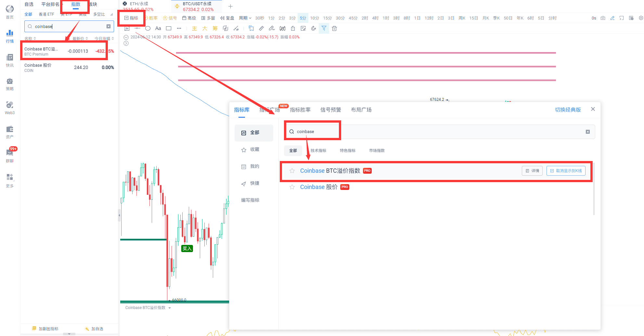Select the 5分 timeframe

303,18
